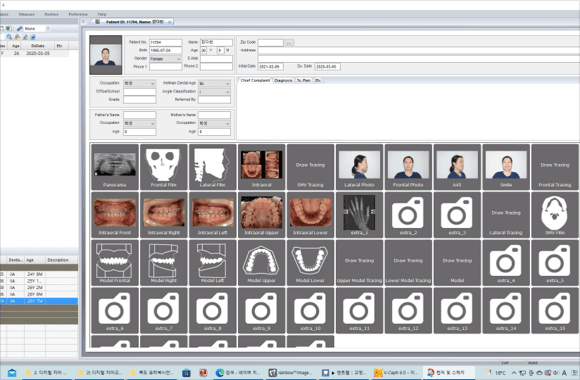Open the Frontal Film skull icon
The image size is (580, 380).
coord(163,167)
